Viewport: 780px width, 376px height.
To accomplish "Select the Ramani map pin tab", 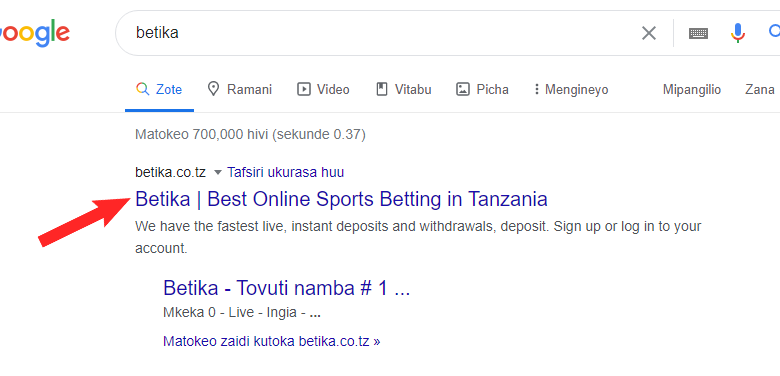I will point(239,90).
